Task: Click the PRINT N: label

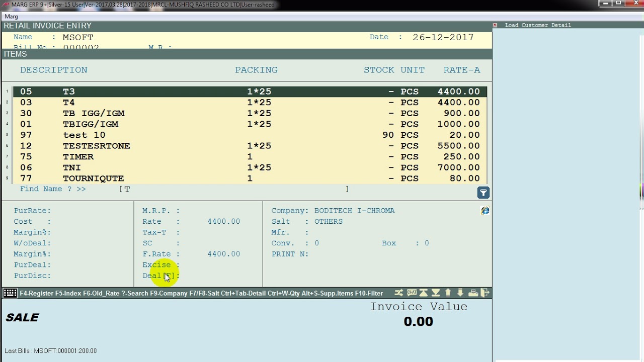Action: tap(290, 254)
